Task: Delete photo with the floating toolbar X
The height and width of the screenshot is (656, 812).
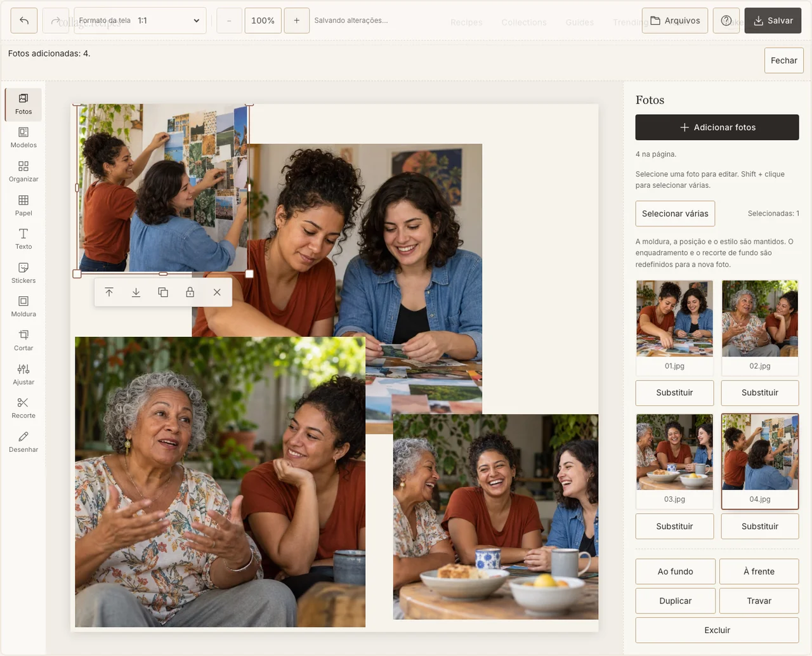Action: click(x=217, y=292)
